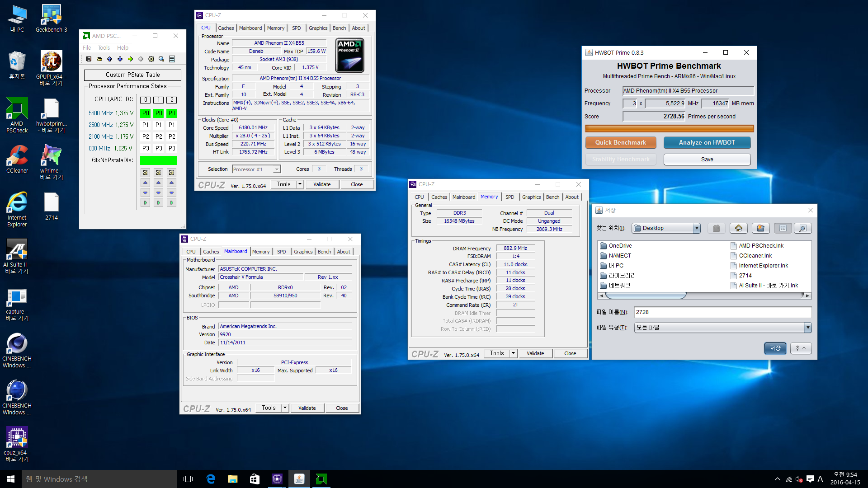Open the AI Suite II desktop shortcut
This screenshot has width=868, height=488.
(x=17, y=256)
